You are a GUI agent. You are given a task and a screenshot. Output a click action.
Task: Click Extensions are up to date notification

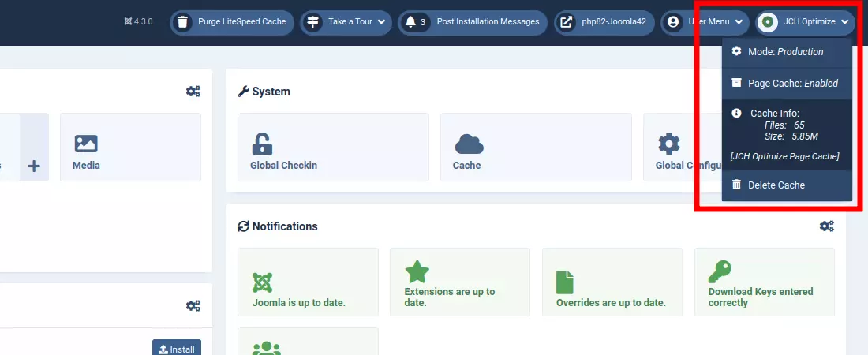point(460,282)
